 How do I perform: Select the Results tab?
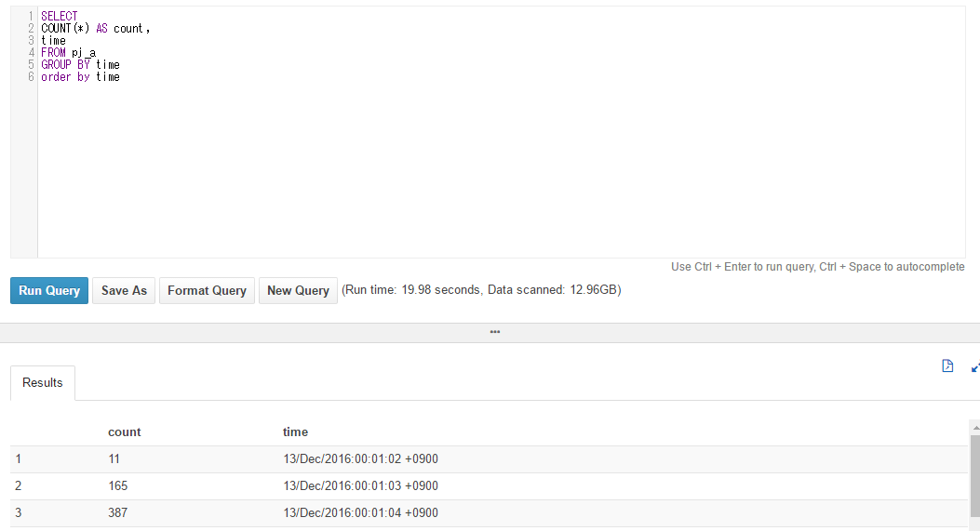click(43, 382)
